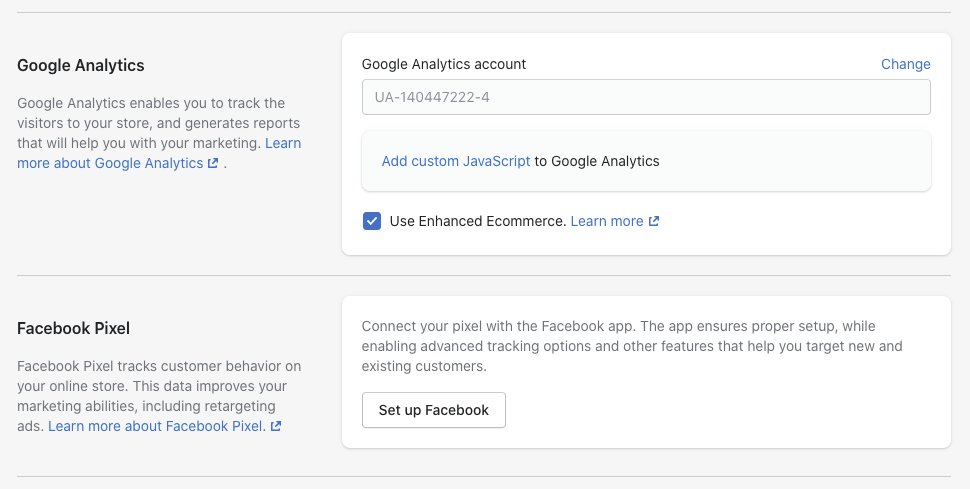Click the 'Google Analytics account' field label

tap(443, 64)
